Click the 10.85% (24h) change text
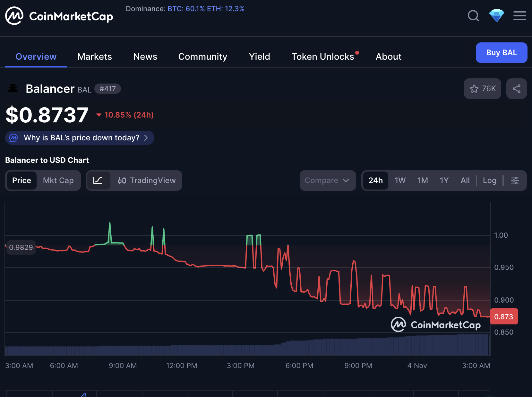The width and height of the screenshot is (532, 397). point(129,115)
